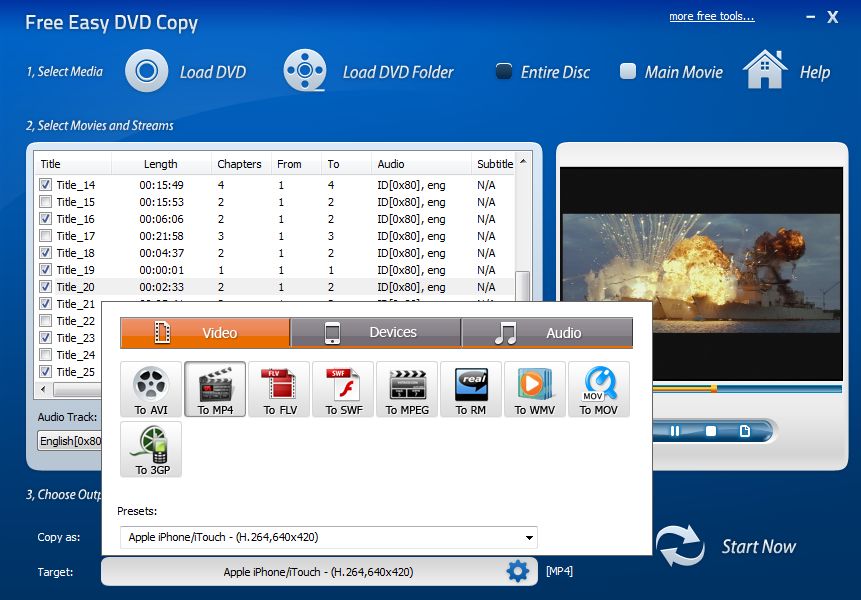Sort by the Title column header

coord(73,164)
